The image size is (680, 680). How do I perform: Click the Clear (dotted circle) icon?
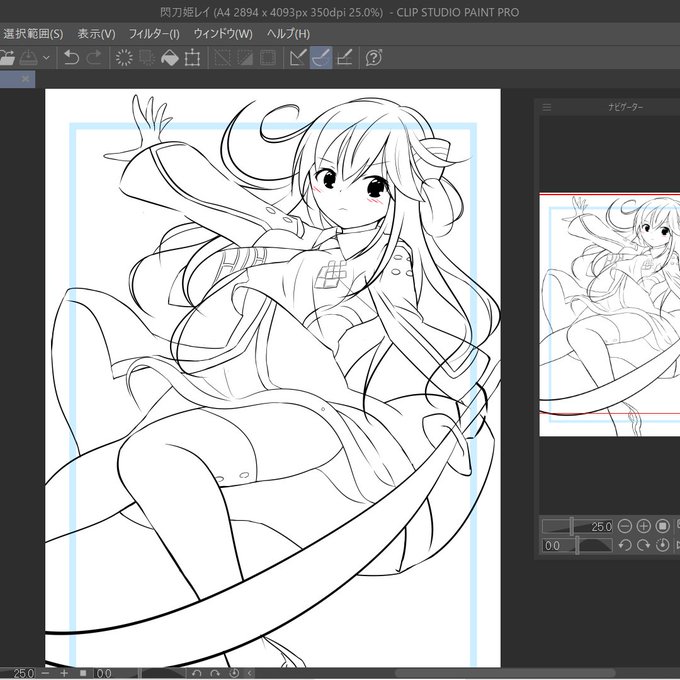coord(124,58)
